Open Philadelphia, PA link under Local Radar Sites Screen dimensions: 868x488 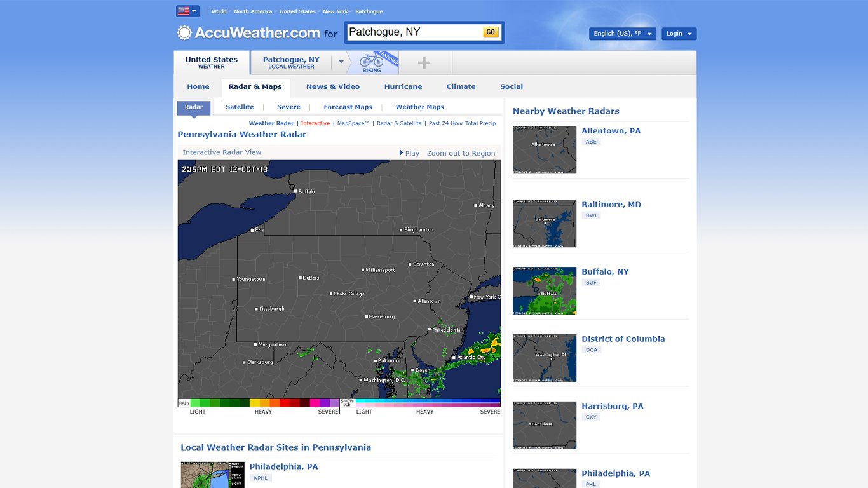click(283, 467)
